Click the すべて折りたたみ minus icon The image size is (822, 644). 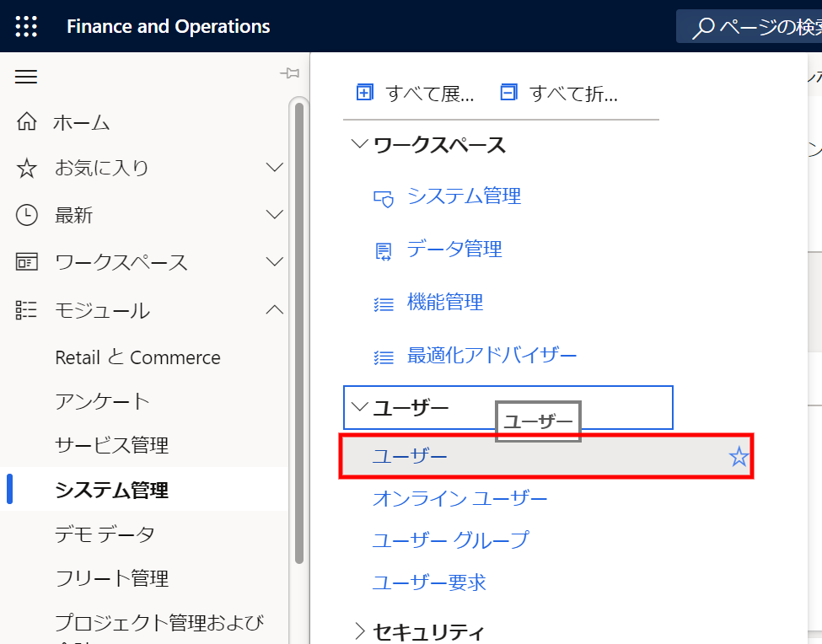click(508, 92)
